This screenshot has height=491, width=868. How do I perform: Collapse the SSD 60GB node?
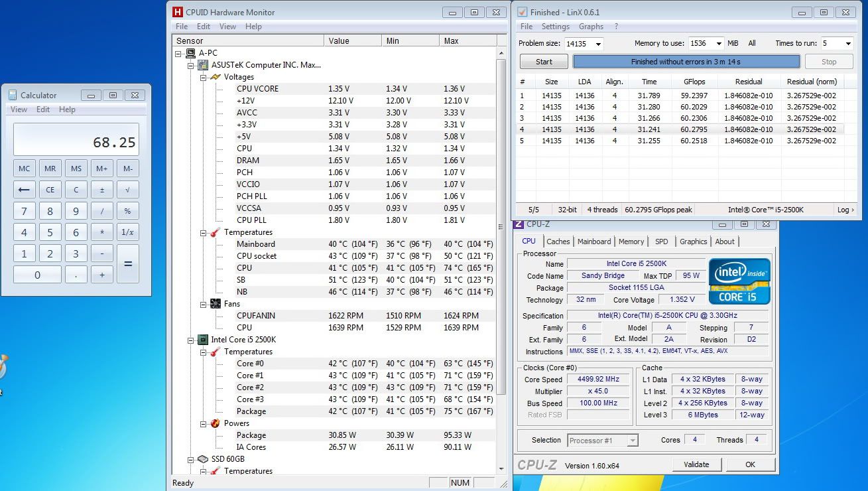point(191,459)
